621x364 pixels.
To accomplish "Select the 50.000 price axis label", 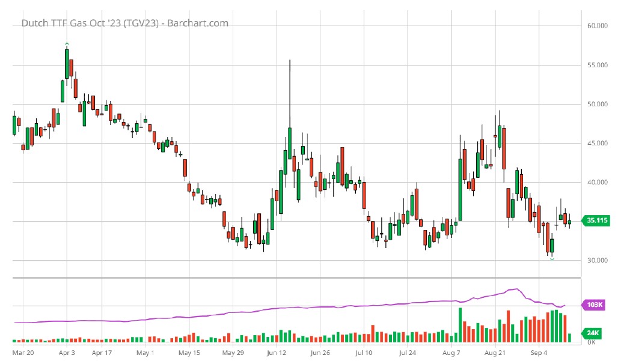I will (597, 104).
